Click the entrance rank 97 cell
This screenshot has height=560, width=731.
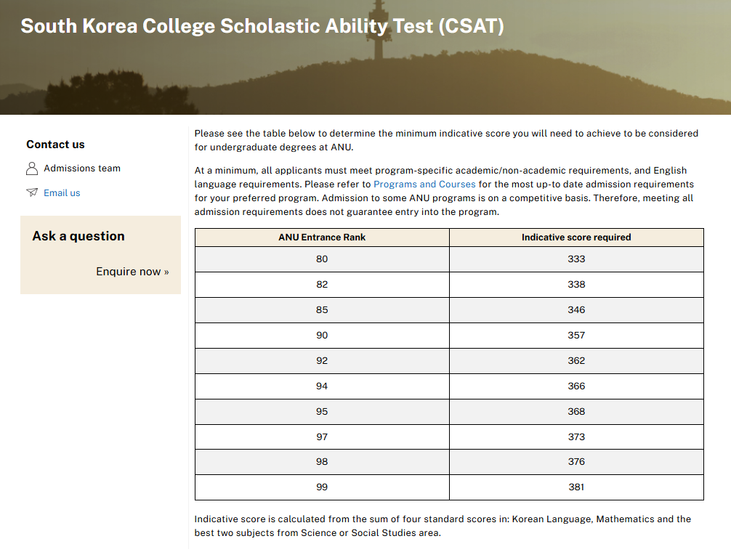(322, 437)
